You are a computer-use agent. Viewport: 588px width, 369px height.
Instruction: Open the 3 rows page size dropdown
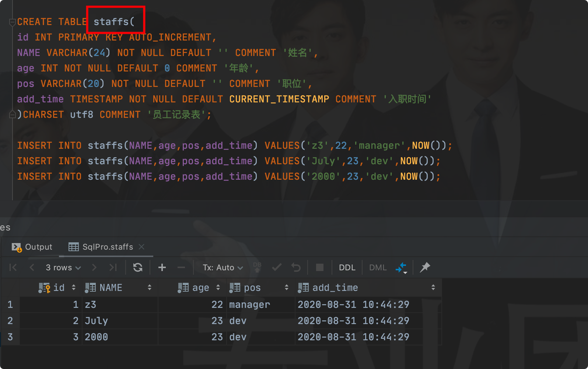[63, 268]
